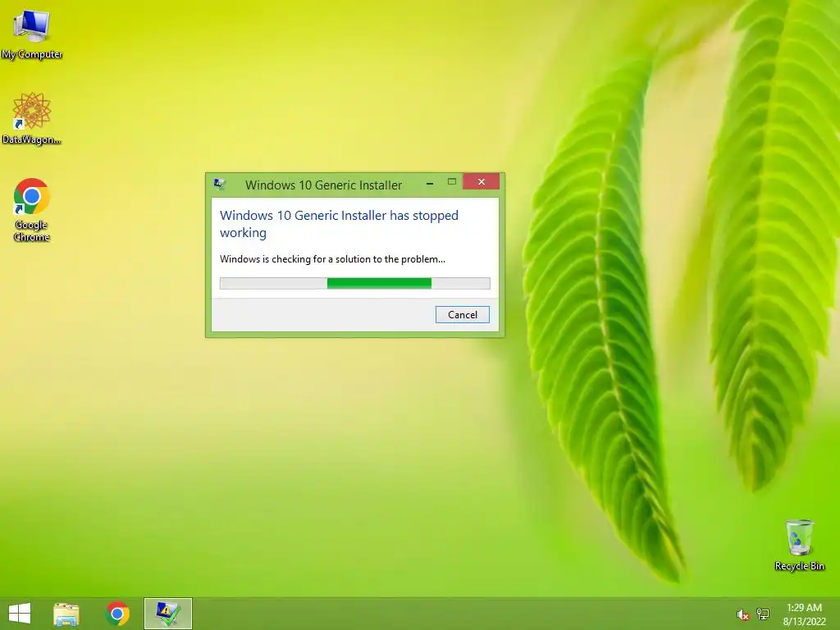The height and width of the screenshot is (630, 840).
Task: Select the Google Chrome desktop shortcut
Action: (x=32, y=209)
